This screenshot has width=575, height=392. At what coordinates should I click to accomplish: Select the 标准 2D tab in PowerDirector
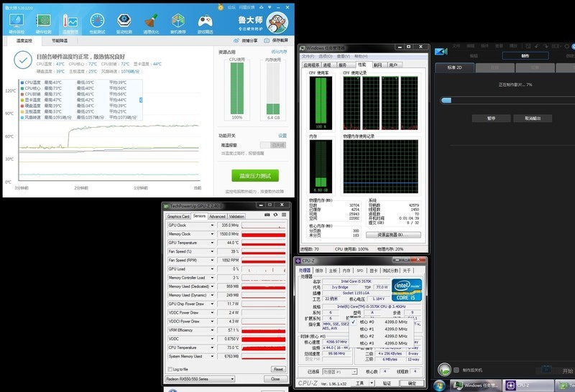(455, 67)
